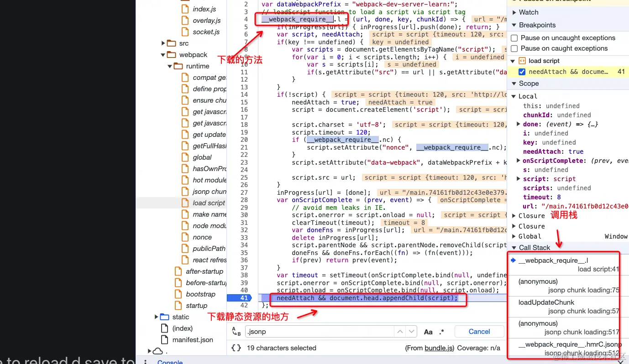Expand the Global scope entry
The height and width of the screenshot is (364, 629).
point(514,236)
